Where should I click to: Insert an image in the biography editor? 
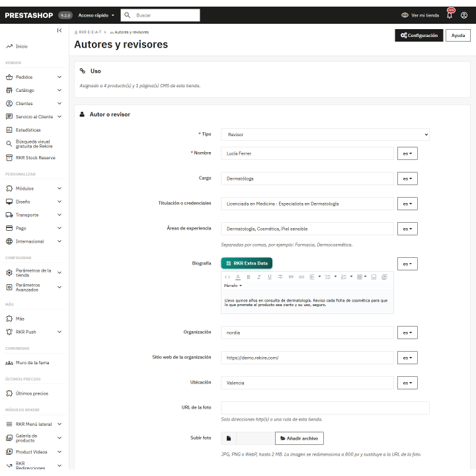tap(374, 277)
